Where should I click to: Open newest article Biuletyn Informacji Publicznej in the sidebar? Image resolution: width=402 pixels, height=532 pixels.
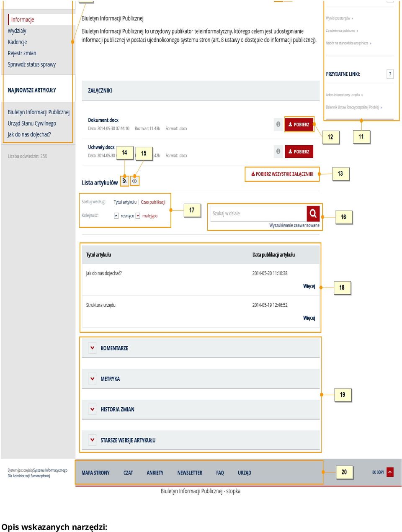pyautogui.click(x=39, y=112)
